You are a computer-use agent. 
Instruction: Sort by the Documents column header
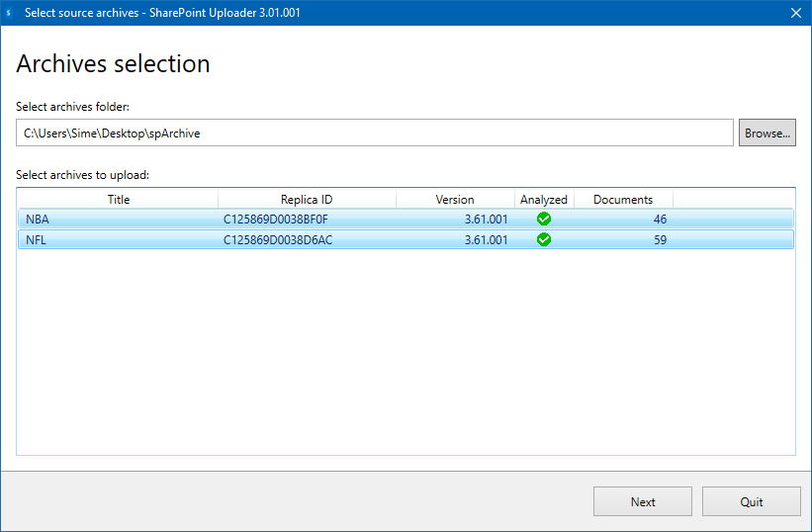(x=623, y=200)
